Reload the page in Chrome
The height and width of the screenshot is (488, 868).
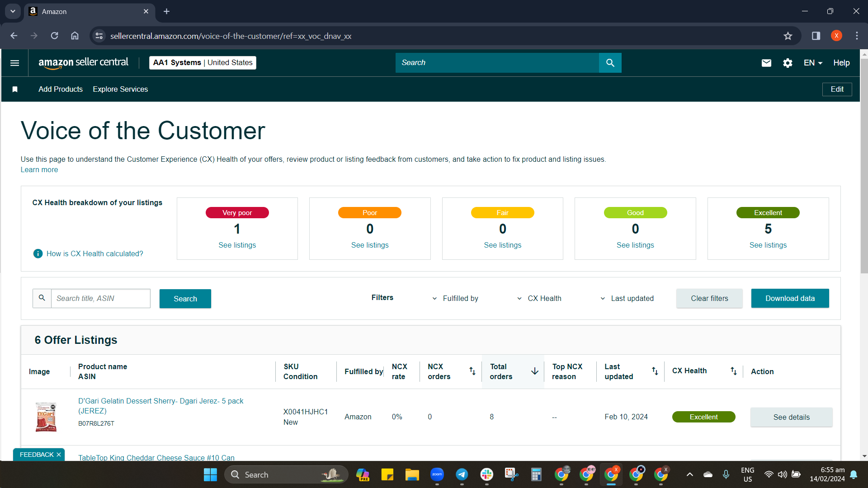pos(54,36)
